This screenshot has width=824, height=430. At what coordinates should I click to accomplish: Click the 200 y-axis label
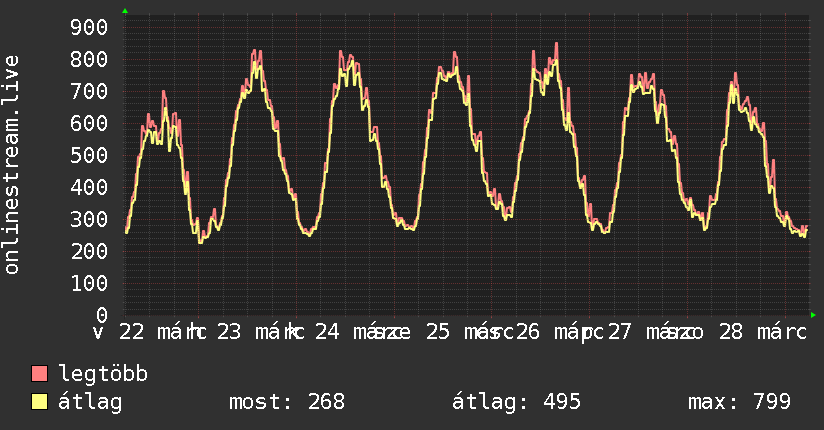(89, 251)
